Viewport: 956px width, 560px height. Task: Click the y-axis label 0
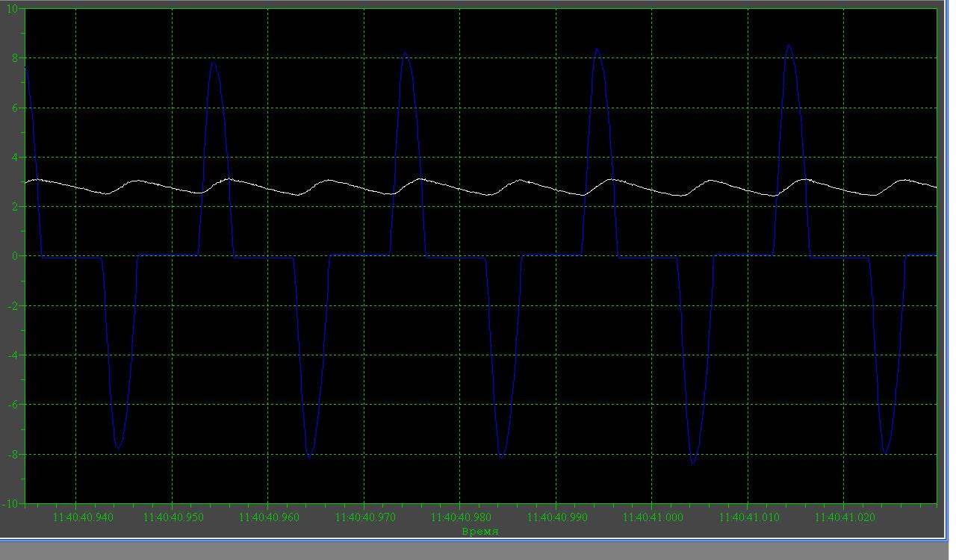click(15, 256)
